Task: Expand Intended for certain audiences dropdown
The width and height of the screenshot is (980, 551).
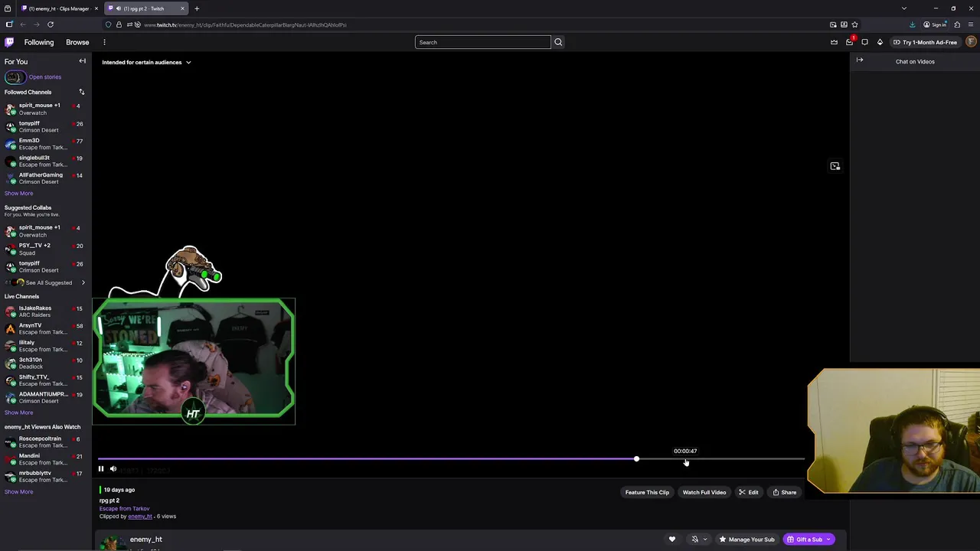Action: click(x=146, y=62)
